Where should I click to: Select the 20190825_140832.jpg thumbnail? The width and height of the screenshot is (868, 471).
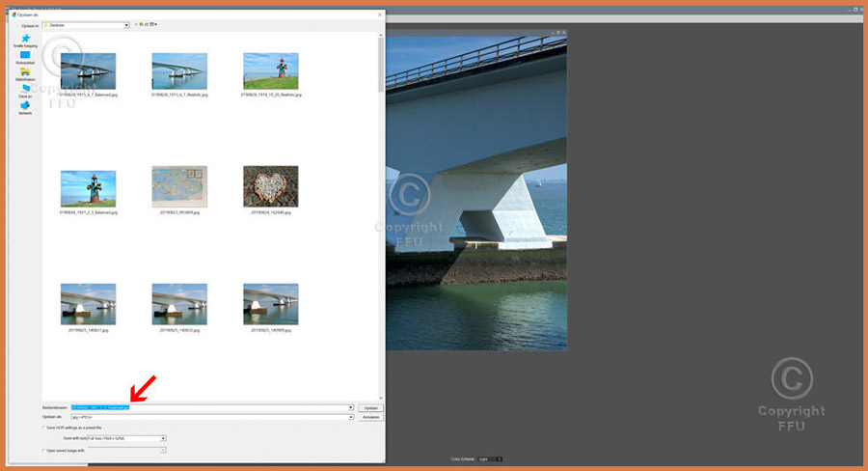(x=179, y=304)
